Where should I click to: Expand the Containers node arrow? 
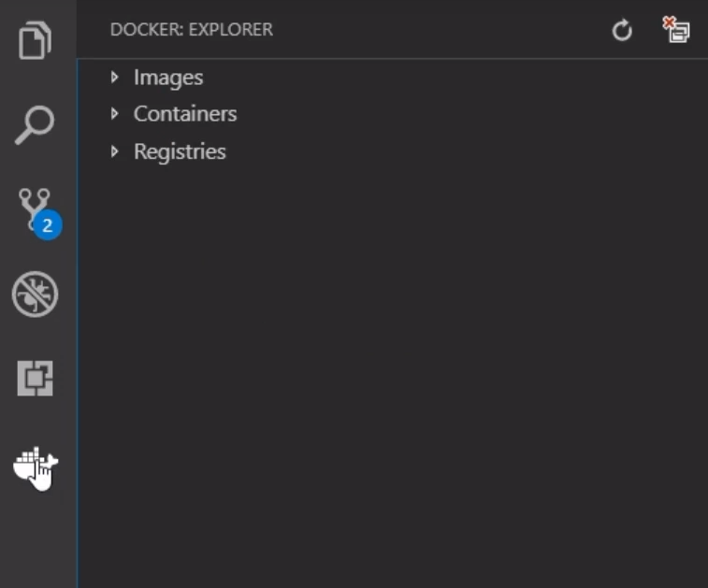pos(115,114)
